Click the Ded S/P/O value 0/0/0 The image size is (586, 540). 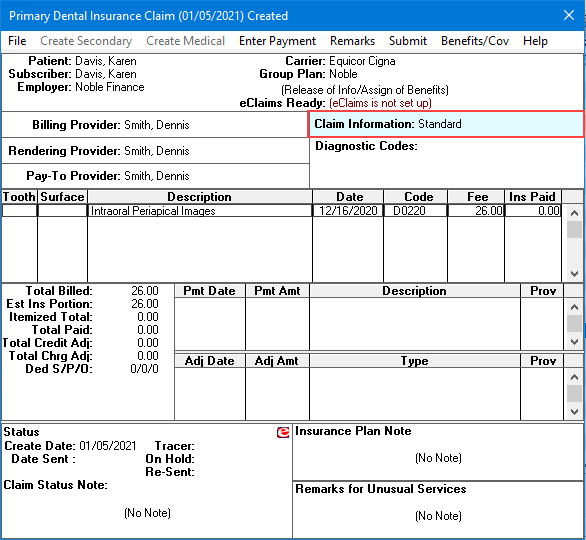pyautogui.click(x=144, y=369)
